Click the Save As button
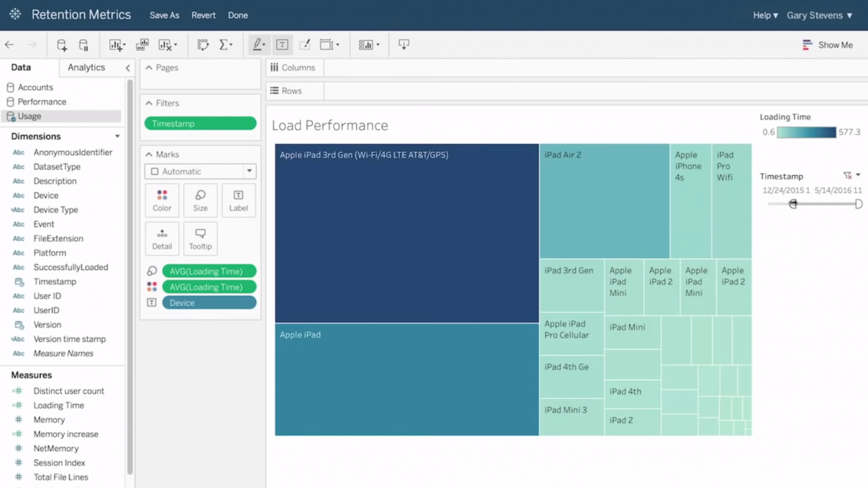Viewport: 868px width, 488px height. (x=164, y=15)
